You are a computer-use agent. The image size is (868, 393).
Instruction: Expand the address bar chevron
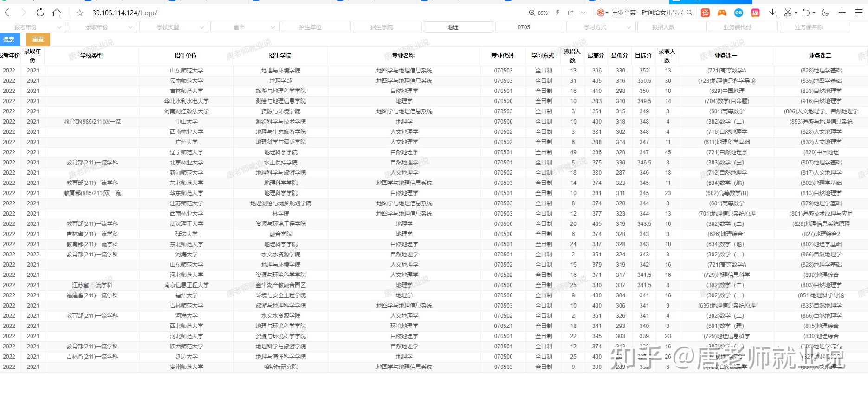[583, 13]
